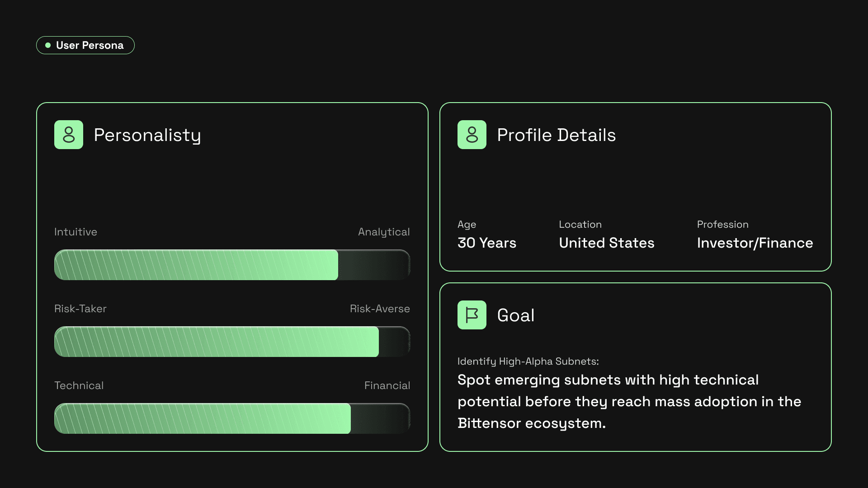Click the Profile Details heading

click(x=557, y=135)
